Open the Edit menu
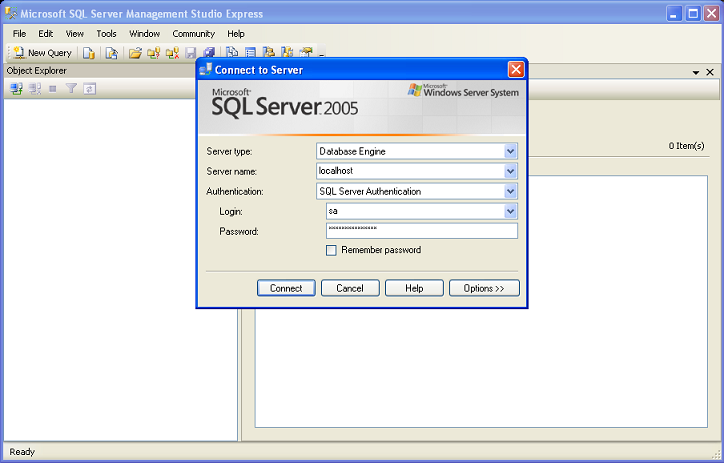 (x=46, y=34)
